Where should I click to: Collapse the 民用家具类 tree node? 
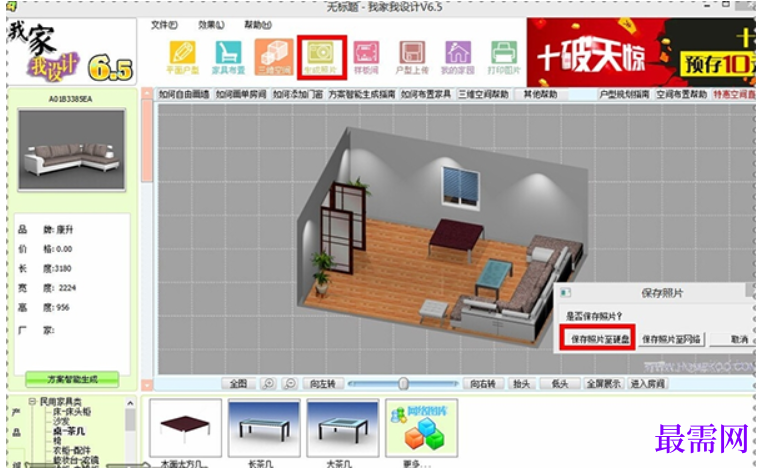pyautogui.click(x=32, y=402)
